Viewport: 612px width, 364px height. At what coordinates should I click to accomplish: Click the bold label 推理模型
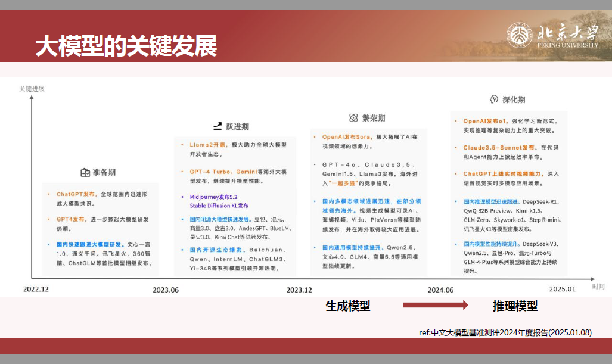click(x=515, y=306)
